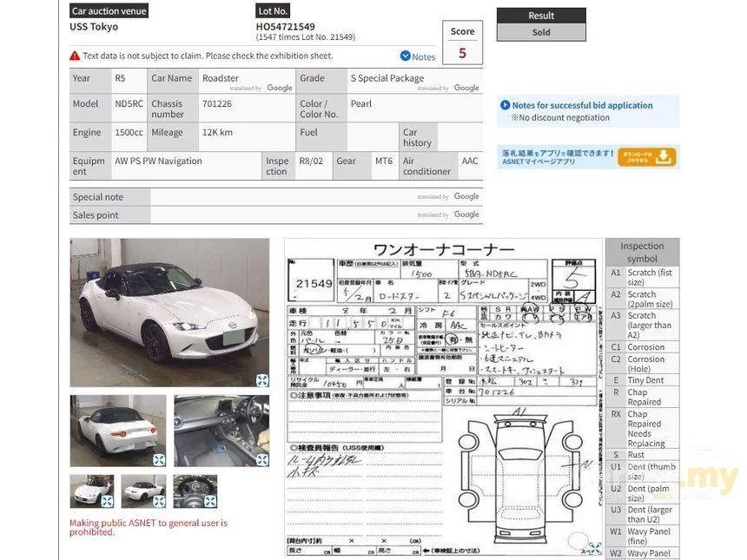
Task: Click the No discount negotiation note
Action: click(561, 117)
